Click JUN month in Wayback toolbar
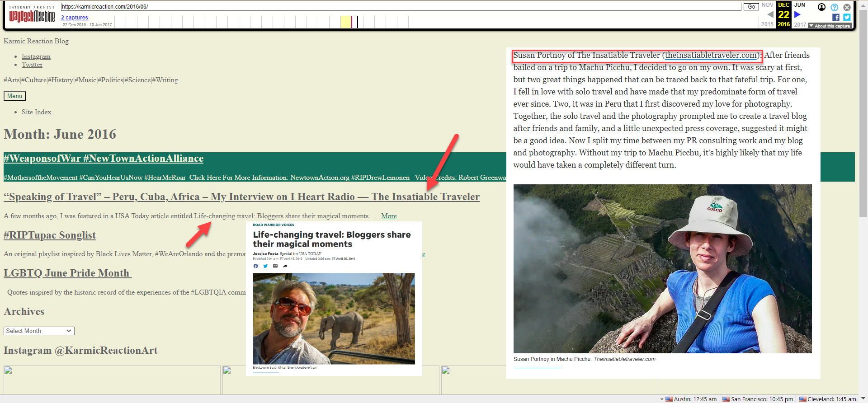 click(800, 5)
